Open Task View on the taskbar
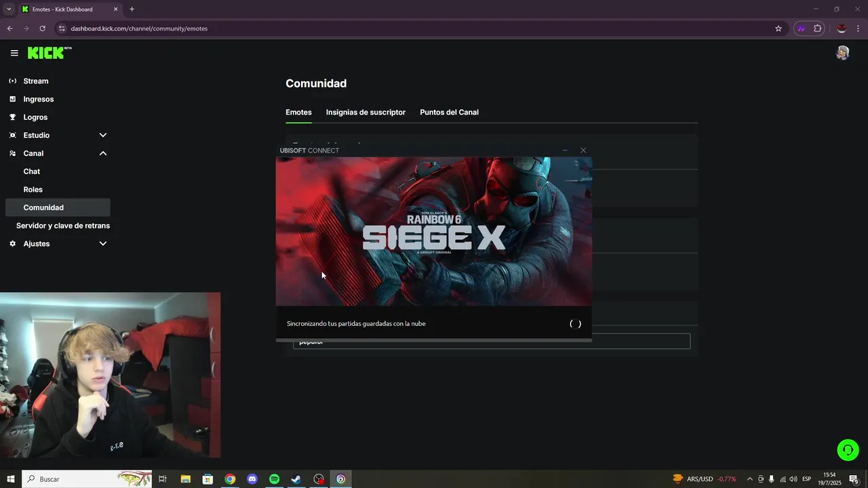The height and width of the screenshot is (488, 868). [x=163, y=479]
